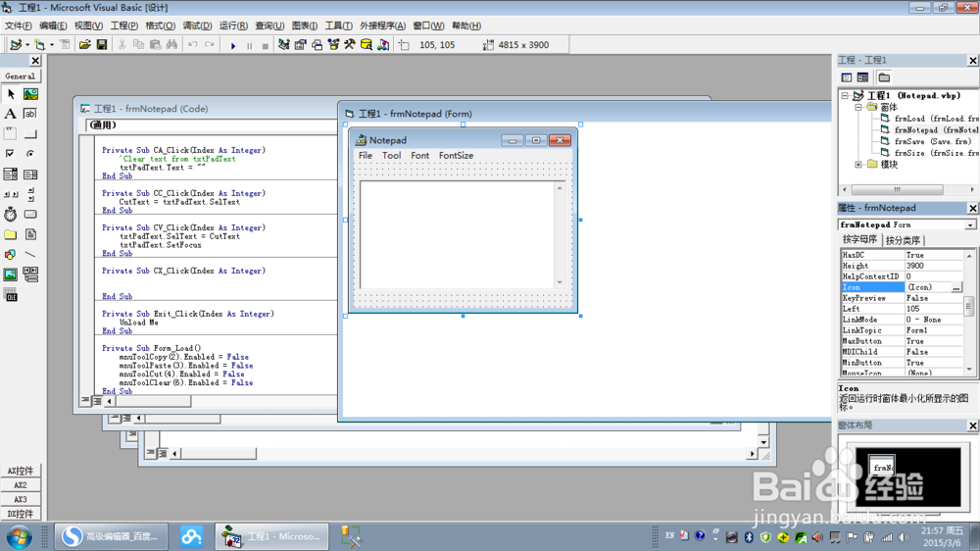Select the CheckBox control tool
The height and width of the screenshot is (551, 980).
pos(11,154)
